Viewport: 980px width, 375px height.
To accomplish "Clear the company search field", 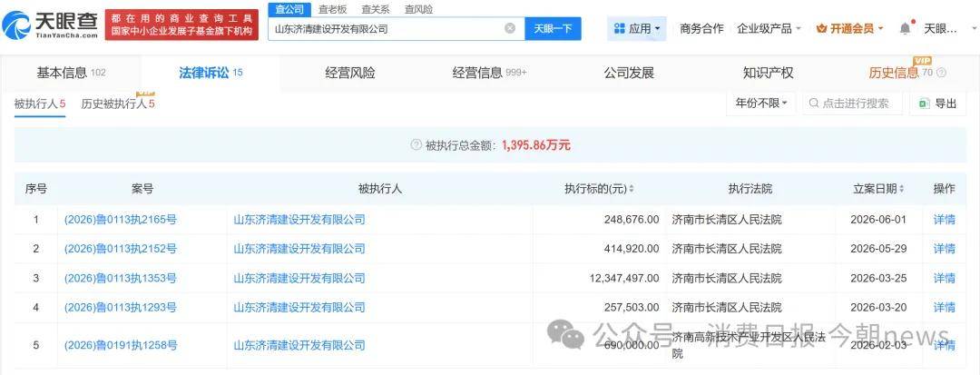I will pyautogui.click(x=510, y=28).
